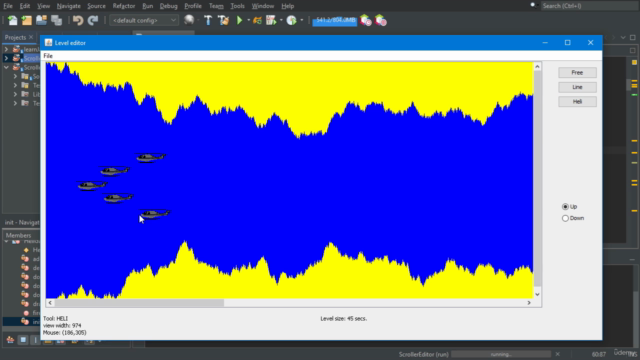Image resolution: width=640 pixels, height=360 pixels.
Task: Select the Down radio button
Action: (x=565, y=218)
